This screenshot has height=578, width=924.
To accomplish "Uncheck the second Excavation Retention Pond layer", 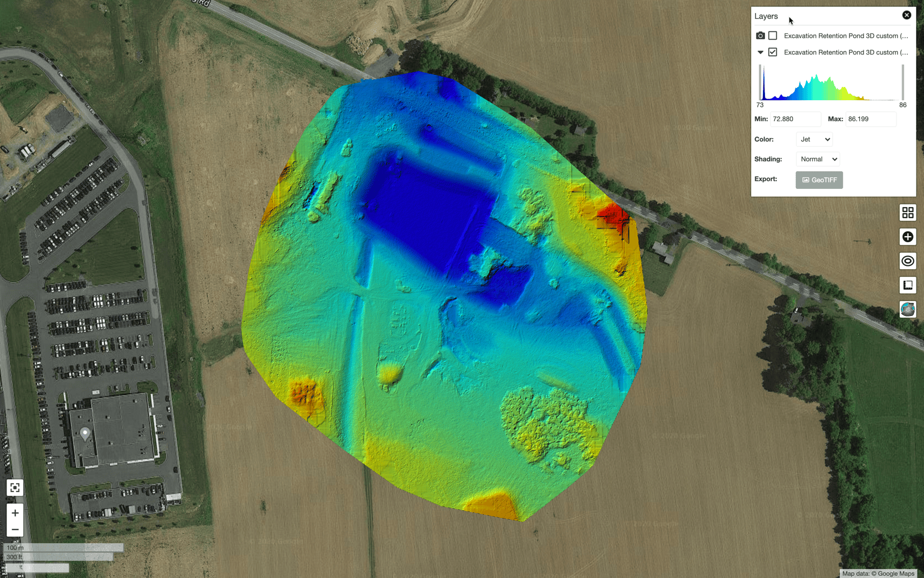I will [773, 52].
